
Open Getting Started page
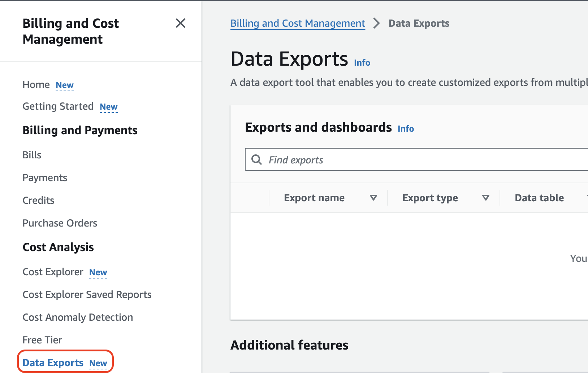pos(58,106)
